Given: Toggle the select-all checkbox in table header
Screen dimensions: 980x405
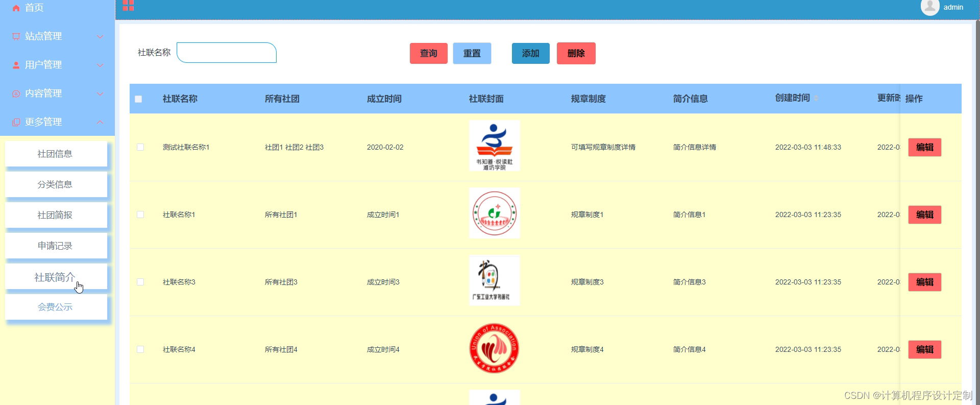Looking at the screenshot, I should pos(138,99).
